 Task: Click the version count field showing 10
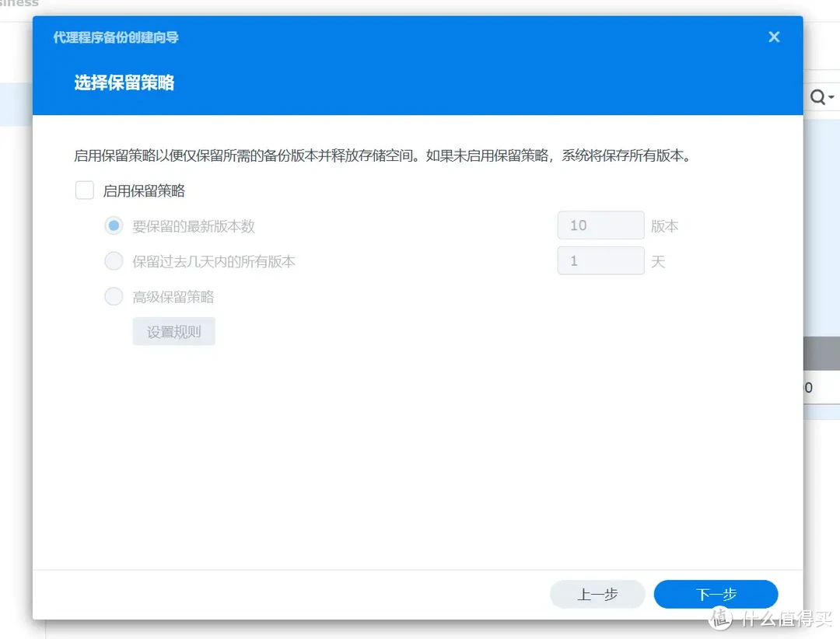[600, 225]
